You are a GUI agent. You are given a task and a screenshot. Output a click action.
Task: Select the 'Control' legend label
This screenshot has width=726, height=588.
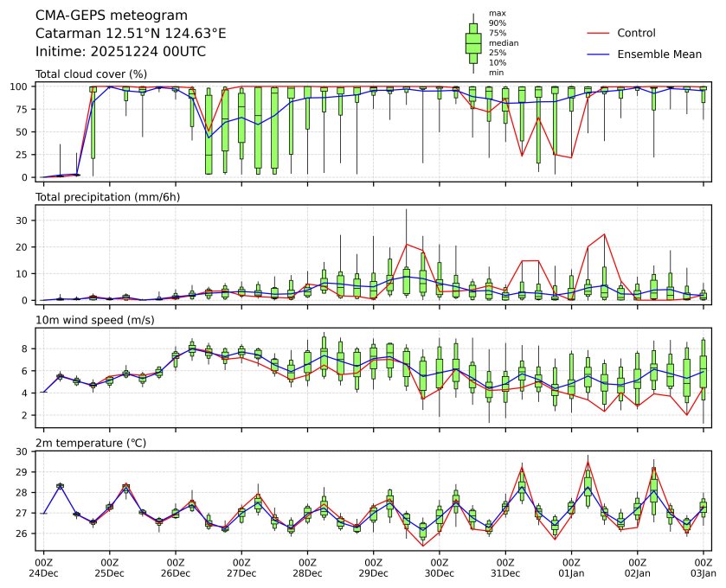tap(636, 33)
